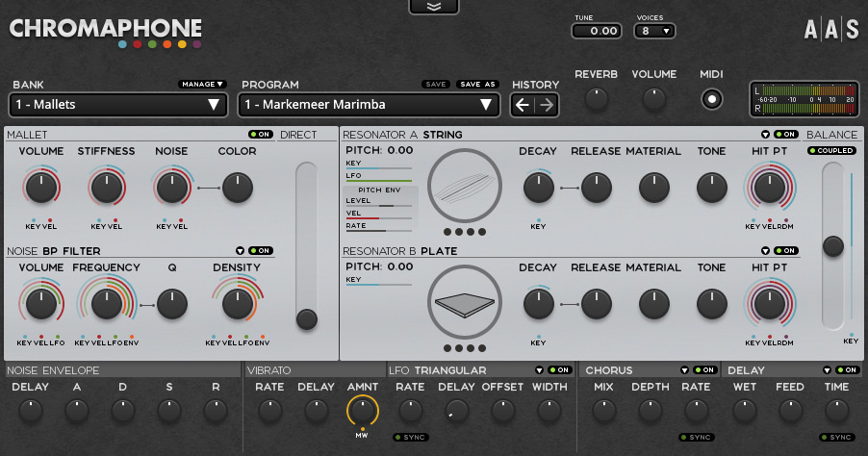868x456 pixels.
Task: Click the Balance vertical slider handle
Action: (x=832, y=246)
